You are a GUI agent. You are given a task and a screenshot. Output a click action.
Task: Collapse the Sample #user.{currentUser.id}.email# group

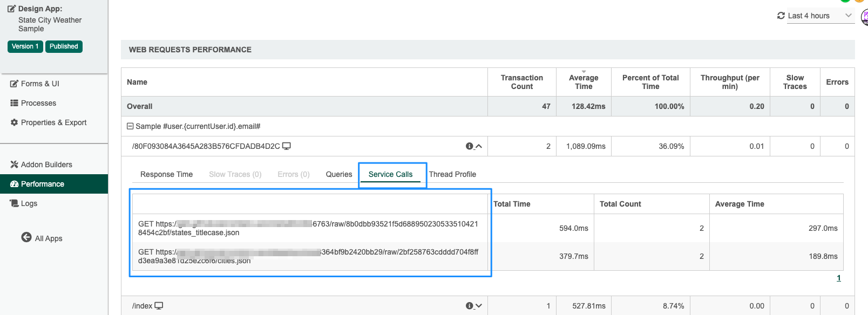(130, 126)
